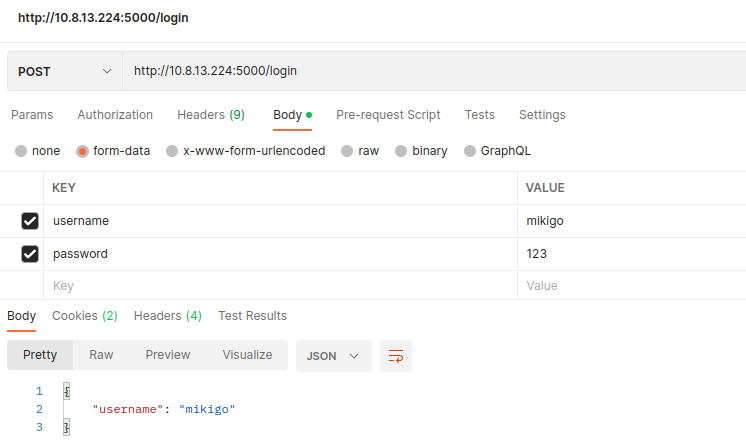Screen dimensions: 746x442
Task: Click the empty Key placeholder field
Action: (x=280, y=286)
